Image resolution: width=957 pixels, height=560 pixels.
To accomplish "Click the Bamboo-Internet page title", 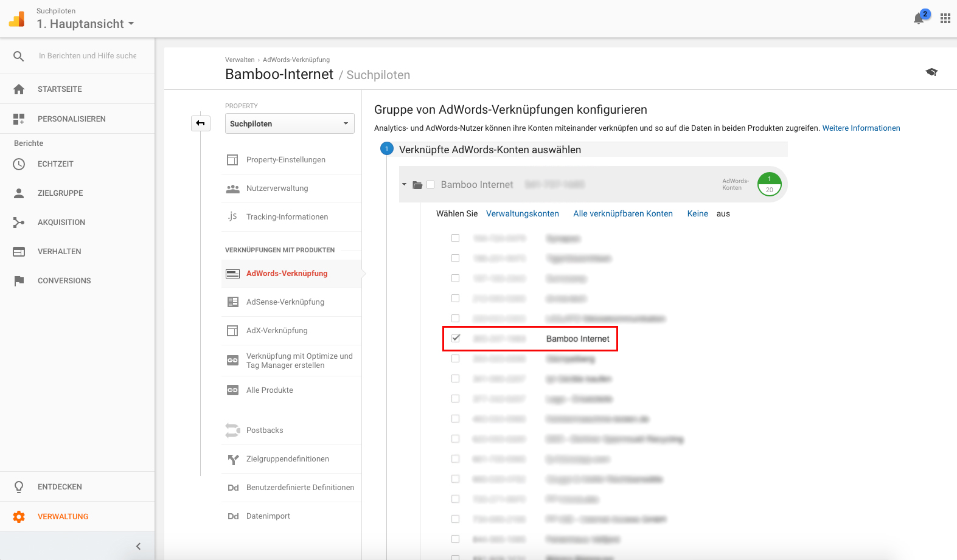I will (x=279, y=74).
